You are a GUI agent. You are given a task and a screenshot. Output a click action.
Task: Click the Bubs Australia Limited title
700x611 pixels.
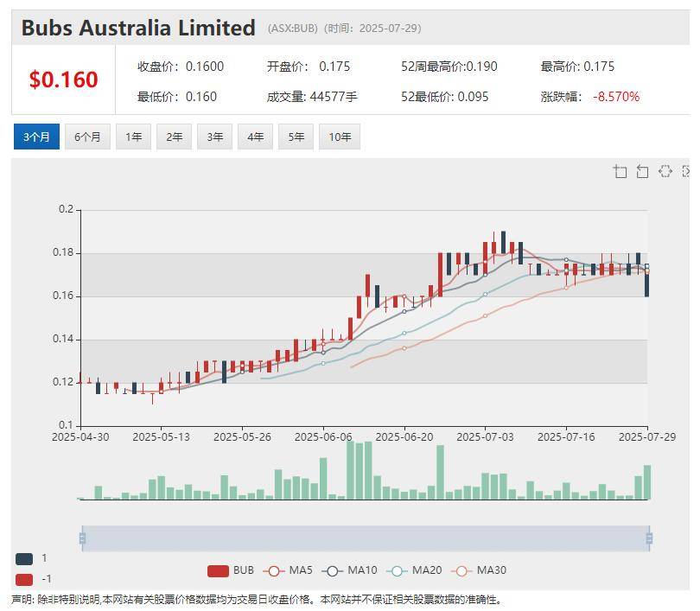click(138, 28)
